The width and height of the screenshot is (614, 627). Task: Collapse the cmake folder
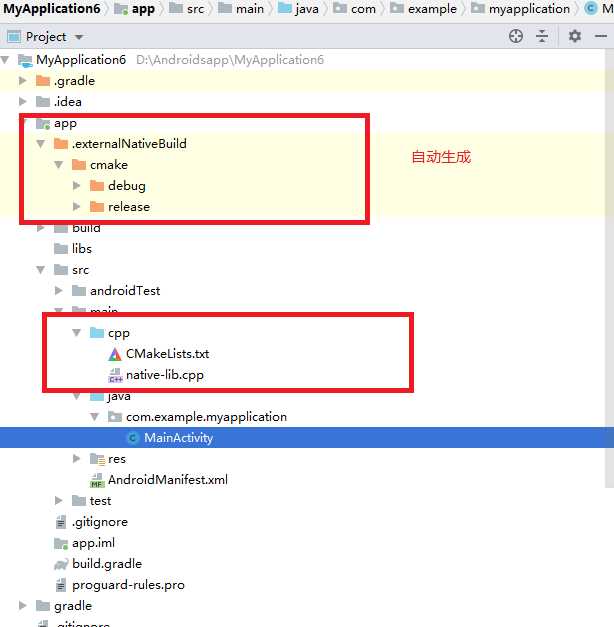(59, 165)
